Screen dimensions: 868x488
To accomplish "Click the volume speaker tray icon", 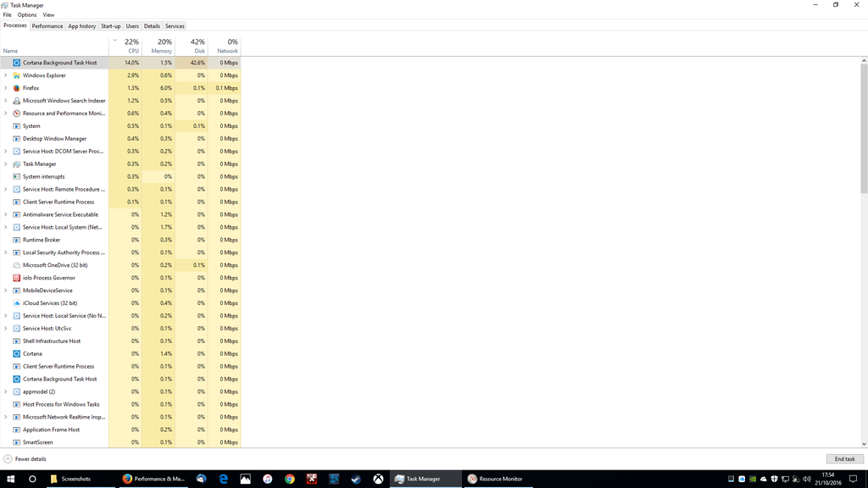I will coord(807,480).
